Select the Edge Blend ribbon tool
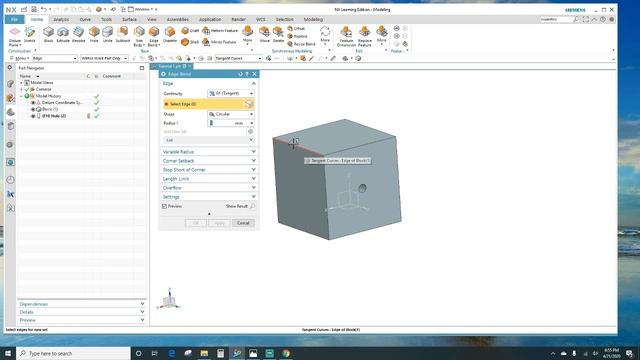The image size is (640, 360). pos(154,36)
